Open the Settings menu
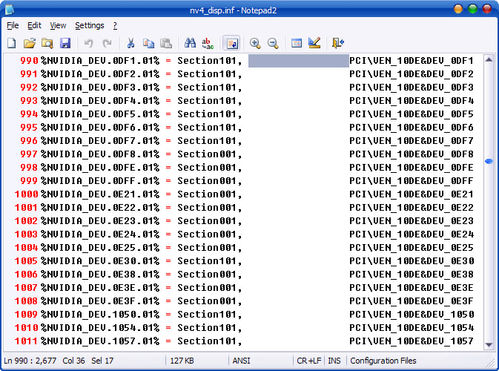Image resolution: width=499 pixels, height=371 pixels. point(89,26)
